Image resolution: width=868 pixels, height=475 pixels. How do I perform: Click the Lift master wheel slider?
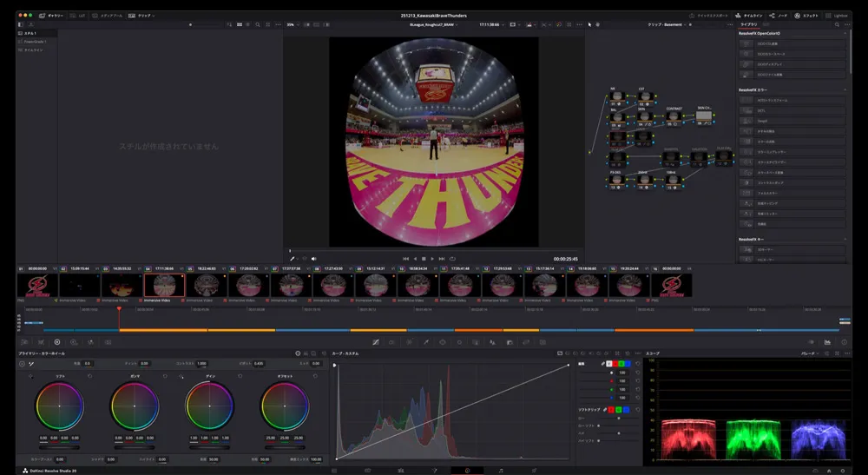click(x=59, y=446)
